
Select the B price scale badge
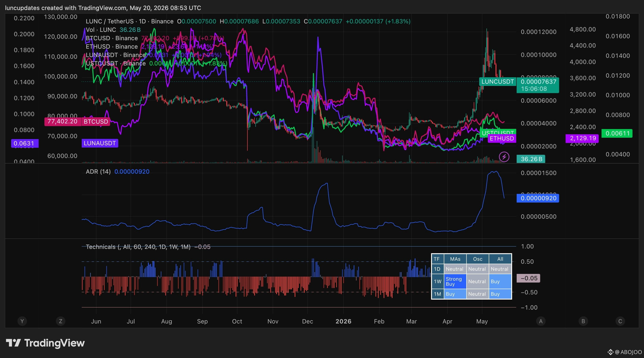pyautogui.click(x=583, y=321)
